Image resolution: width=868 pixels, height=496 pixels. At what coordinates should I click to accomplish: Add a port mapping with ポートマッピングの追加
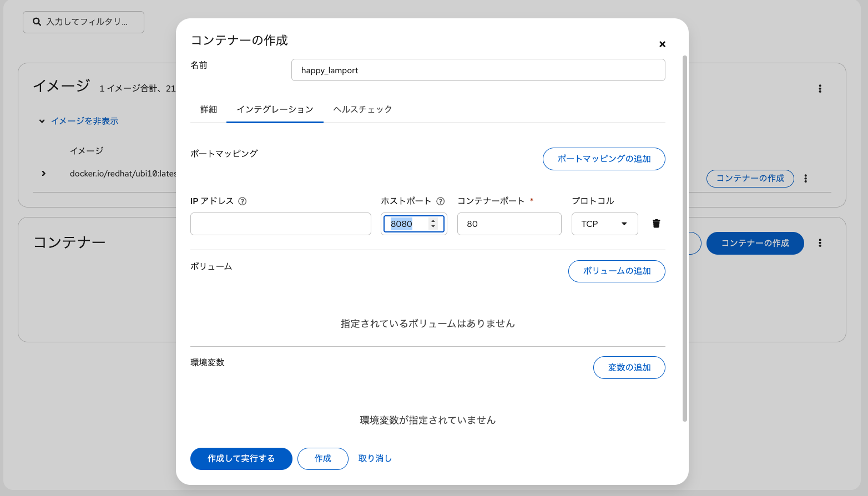[603, 159]
